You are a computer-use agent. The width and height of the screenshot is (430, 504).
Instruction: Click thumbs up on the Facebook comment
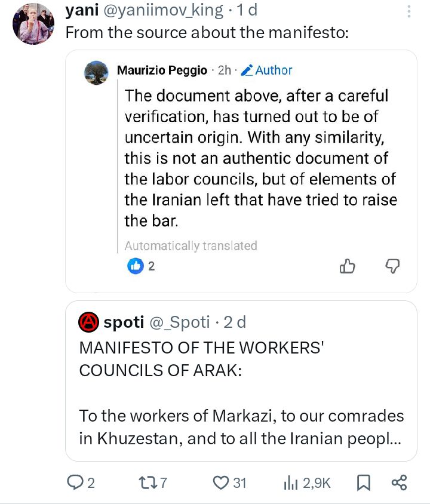(x=348, y=266)
